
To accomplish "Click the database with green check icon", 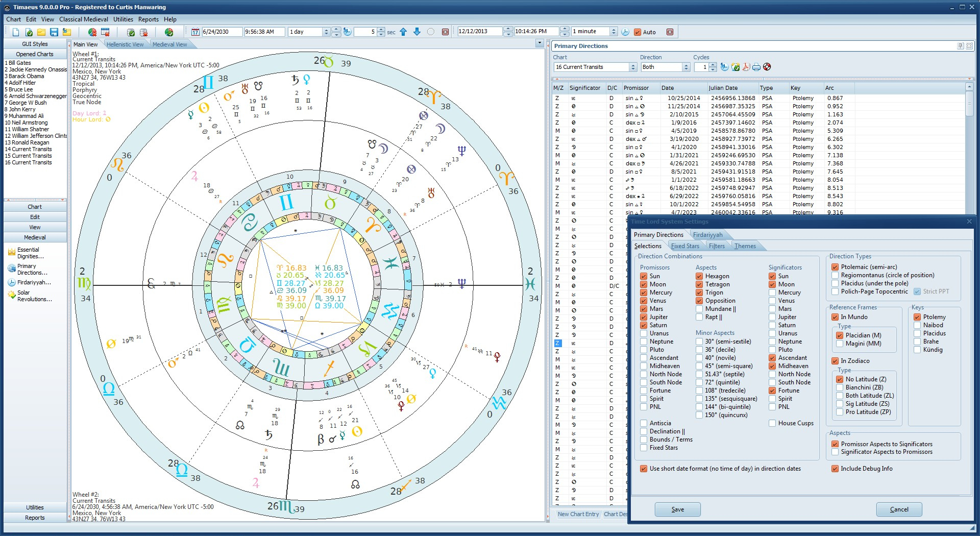I will (131, 32).
